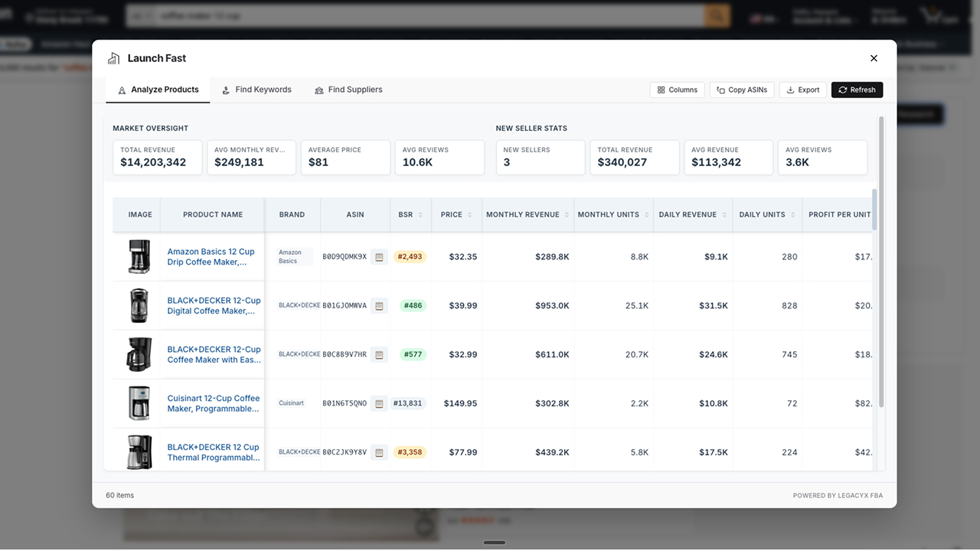Viewport: 980px width, 551px height.
Task: Open the Amazon Basics 12 Cup Drip Coffee Maker link
Action: 211,257
